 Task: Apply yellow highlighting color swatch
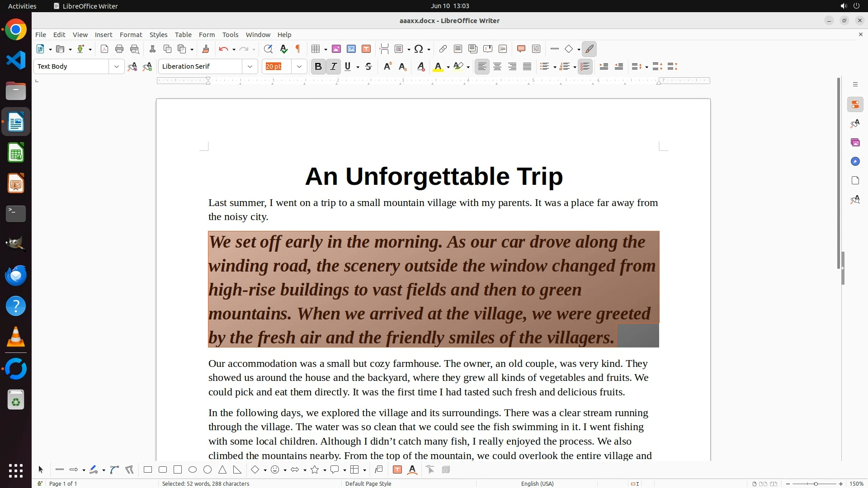tap(458, 66)
